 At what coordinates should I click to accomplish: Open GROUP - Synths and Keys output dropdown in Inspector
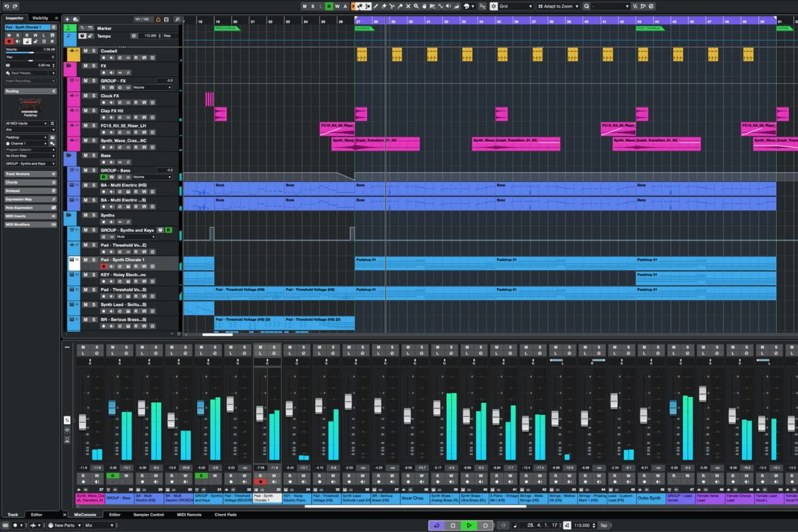click(x=31, y=164)
